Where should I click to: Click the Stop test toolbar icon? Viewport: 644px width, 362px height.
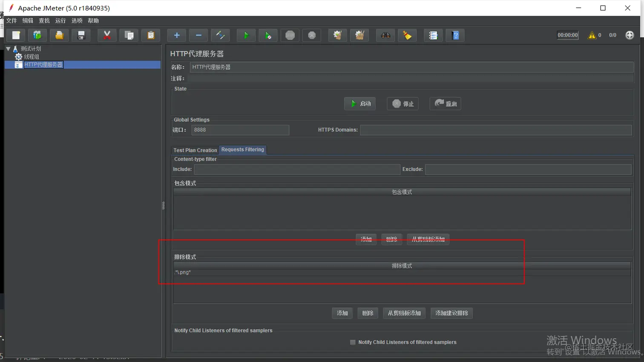(290, 35)
